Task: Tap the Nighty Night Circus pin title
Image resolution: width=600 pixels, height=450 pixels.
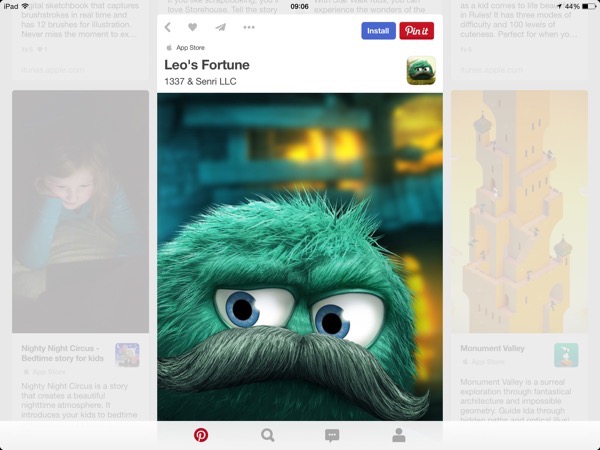Action: coord(63,353)
